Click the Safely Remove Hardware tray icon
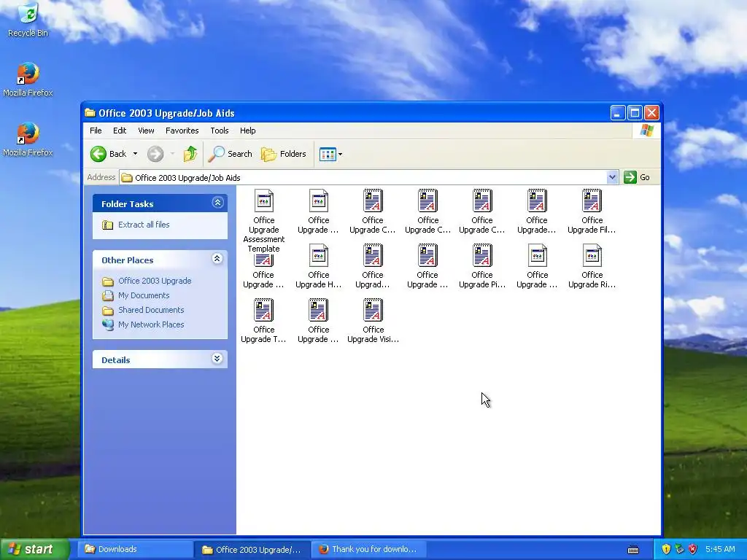The width and height of the screenshot is (747, 560). 679,549
